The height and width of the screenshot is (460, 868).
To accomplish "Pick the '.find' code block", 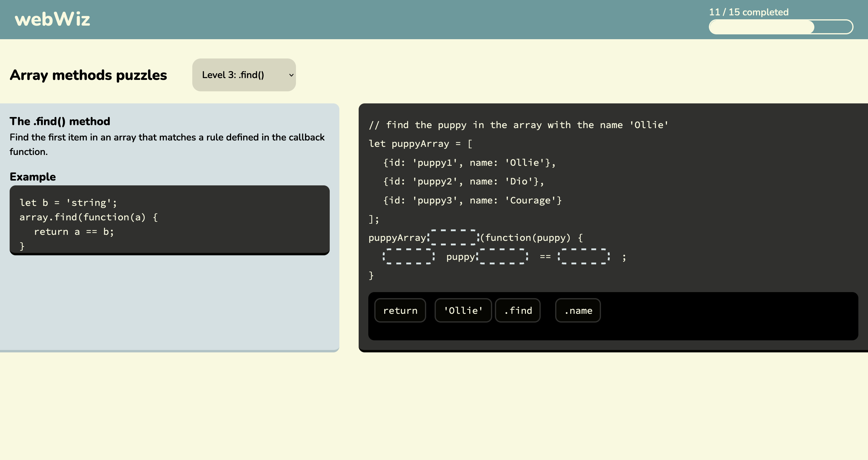I will click(517, 310).
